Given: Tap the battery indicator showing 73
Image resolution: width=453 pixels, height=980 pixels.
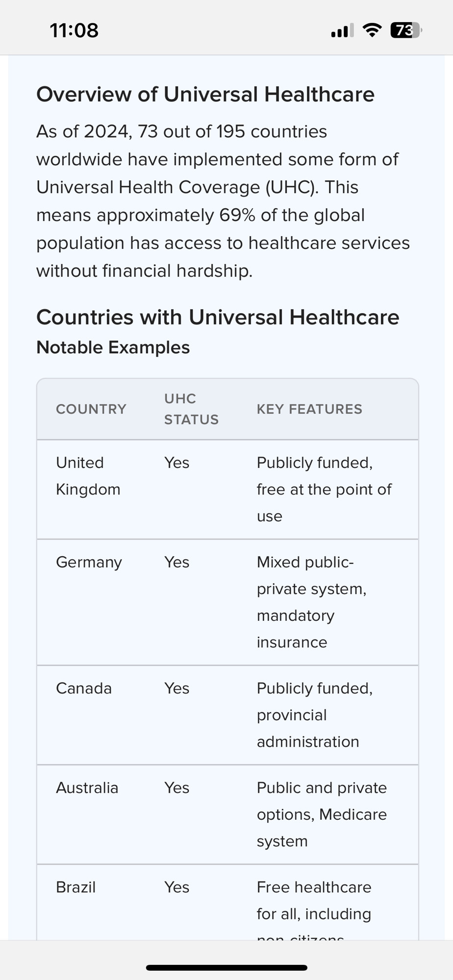Looking at the screenshot, I should pos(406,30).
